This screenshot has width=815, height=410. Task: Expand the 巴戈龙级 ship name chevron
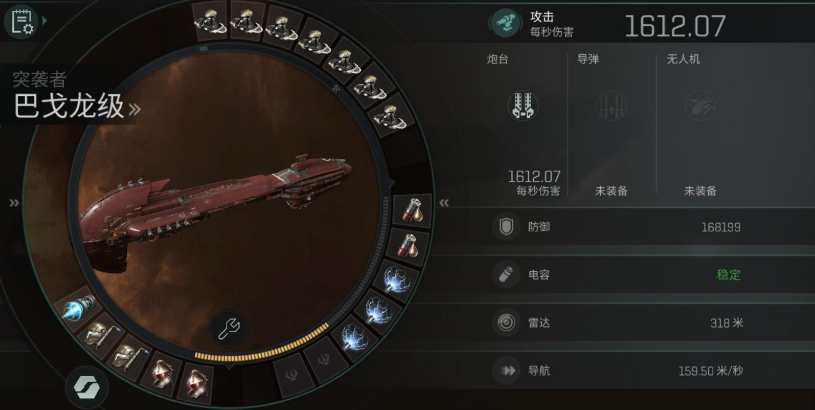pos(135,109)
